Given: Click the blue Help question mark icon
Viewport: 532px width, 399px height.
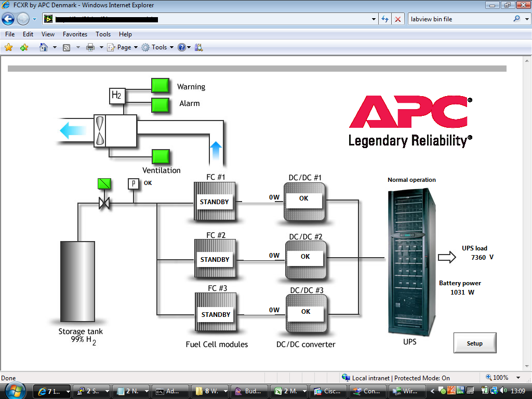Looking at the screenshot, I should pos(182,47).
